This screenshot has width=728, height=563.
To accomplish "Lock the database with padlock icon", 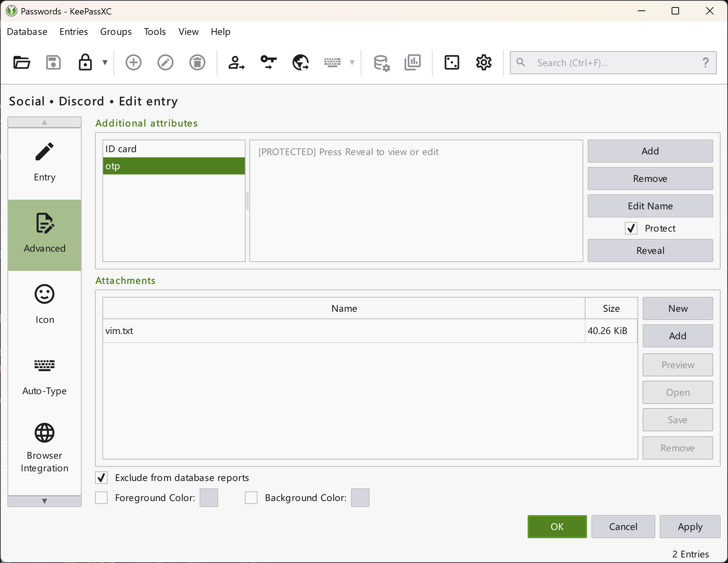I will [85, 62].
